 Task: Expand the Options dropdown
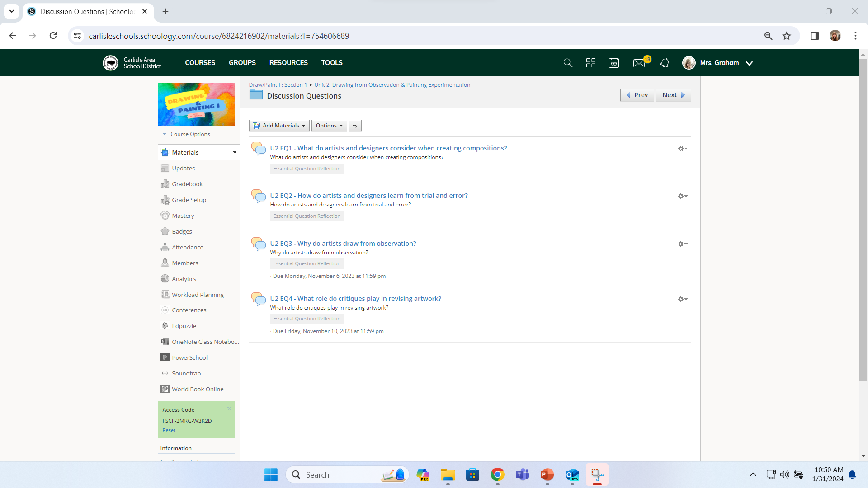[329, 126]
